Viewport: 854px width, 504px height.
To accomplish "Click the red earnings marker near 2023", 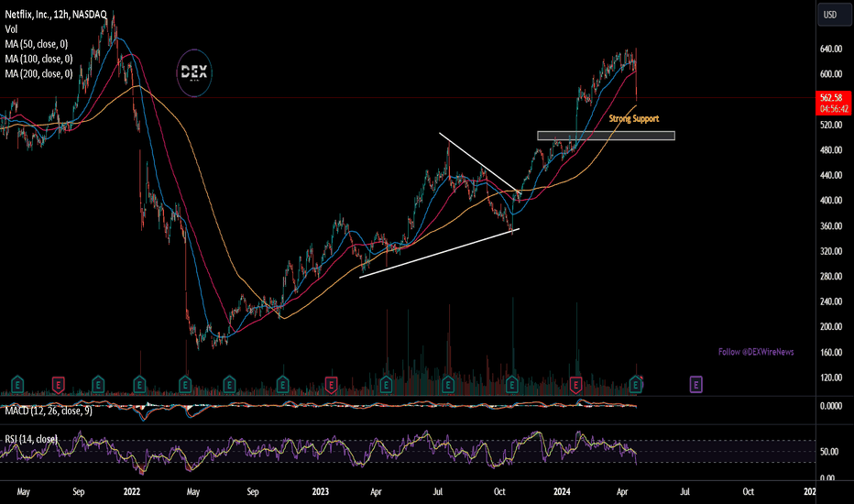I will pos(331,385).
